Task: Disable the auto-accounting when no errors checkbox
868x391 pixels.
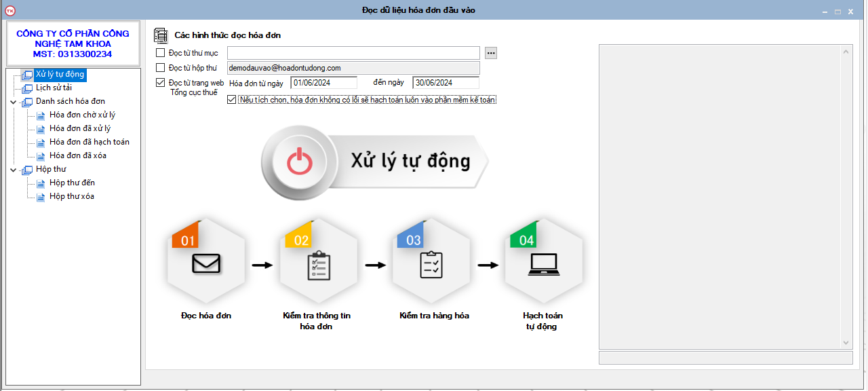Action: click(x=232, y=100)
